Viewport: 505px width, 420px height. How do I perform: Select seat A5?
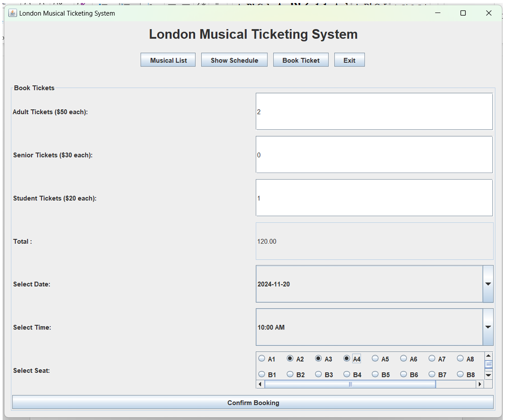coord(375,359)
